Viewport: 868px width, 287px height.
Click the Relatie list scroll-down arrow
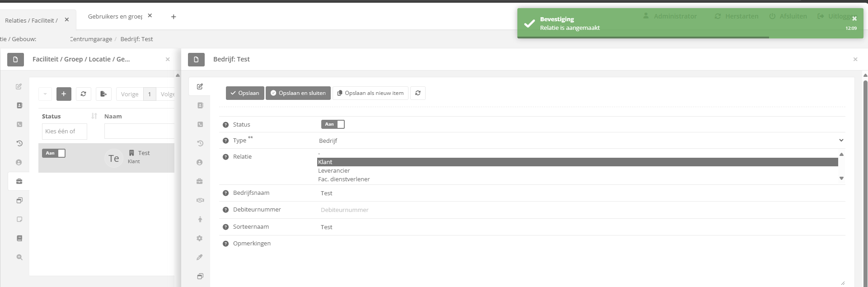[841, 179]
